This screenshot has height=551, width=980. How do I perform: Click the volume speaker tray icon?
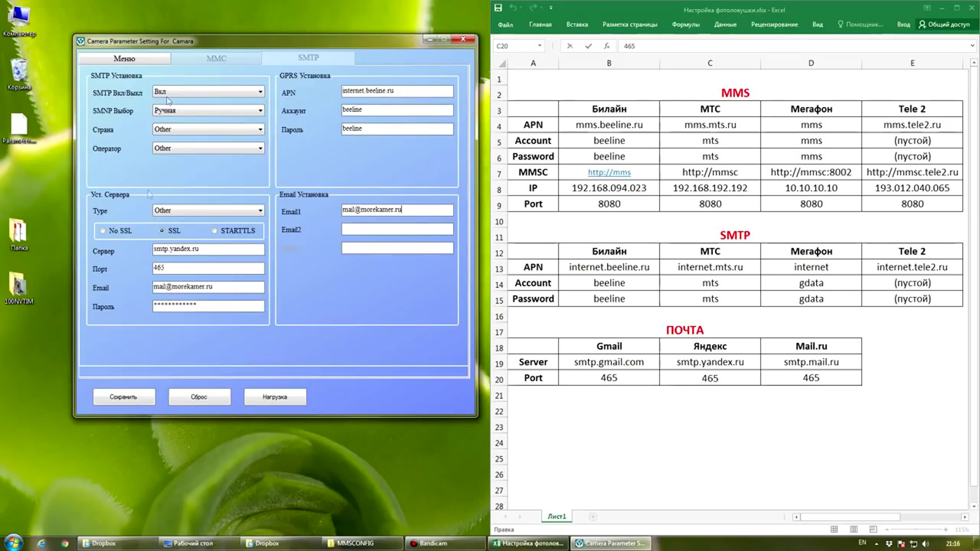click(926, 543)
